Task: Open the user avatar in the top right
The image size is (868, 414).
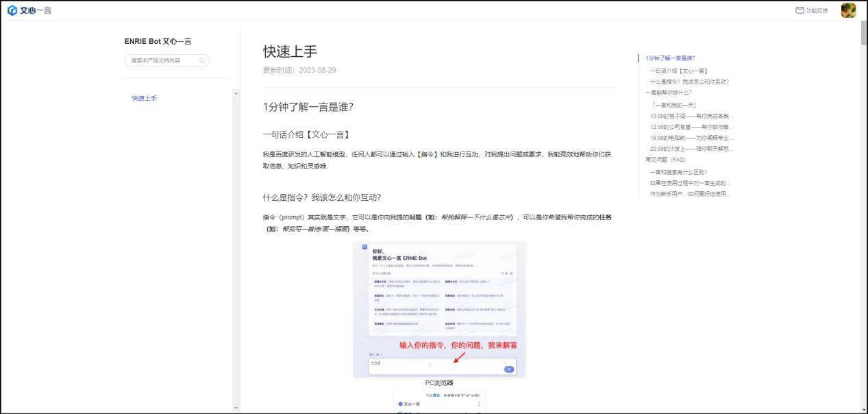Action: click(848, 10)
